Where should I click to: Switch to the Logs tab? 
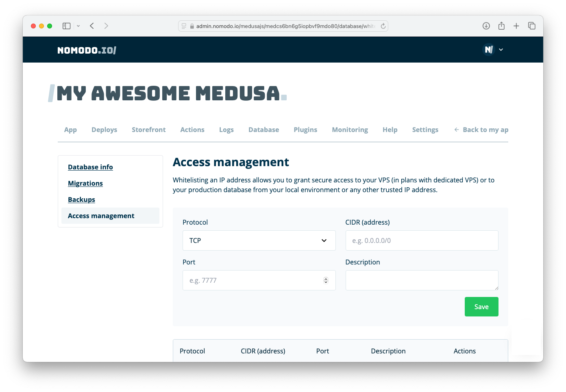click(x=226, y=130)
